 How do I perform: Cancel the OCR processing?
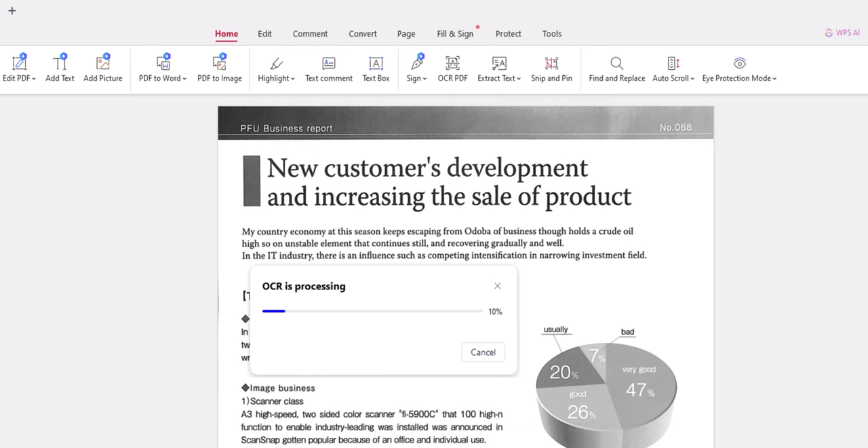(x=483, y=352)
